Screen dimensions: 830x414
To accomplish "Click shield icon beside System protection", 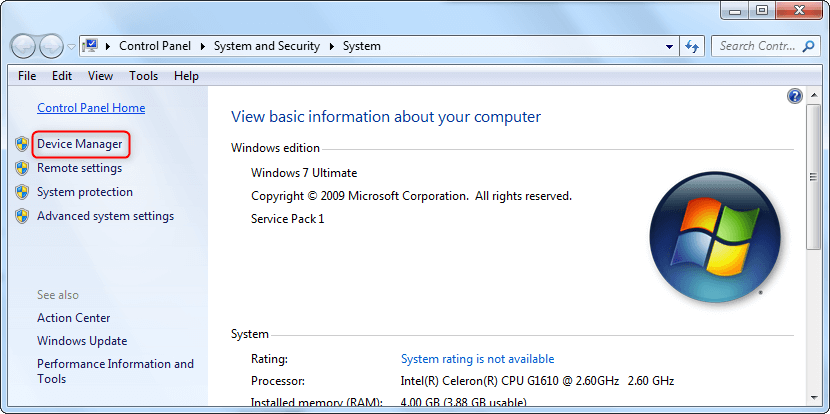I will coord(22,192).
